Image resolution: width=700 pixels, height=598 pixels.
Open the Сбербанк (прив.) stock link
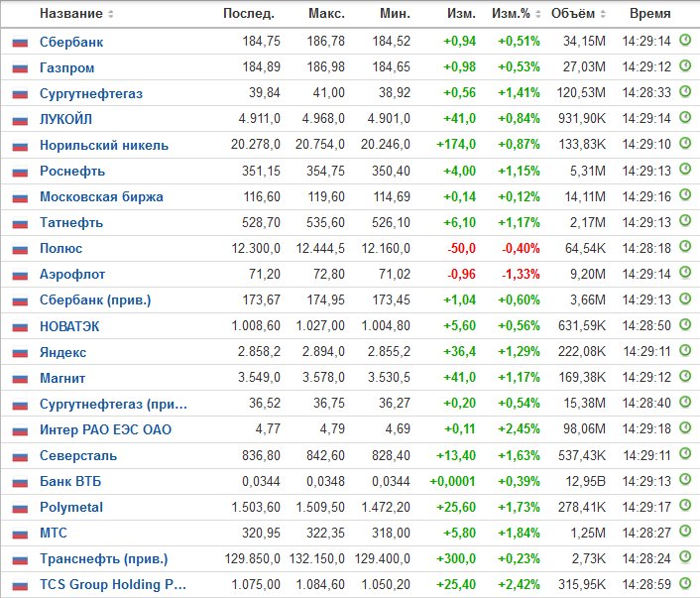point(95,300)
